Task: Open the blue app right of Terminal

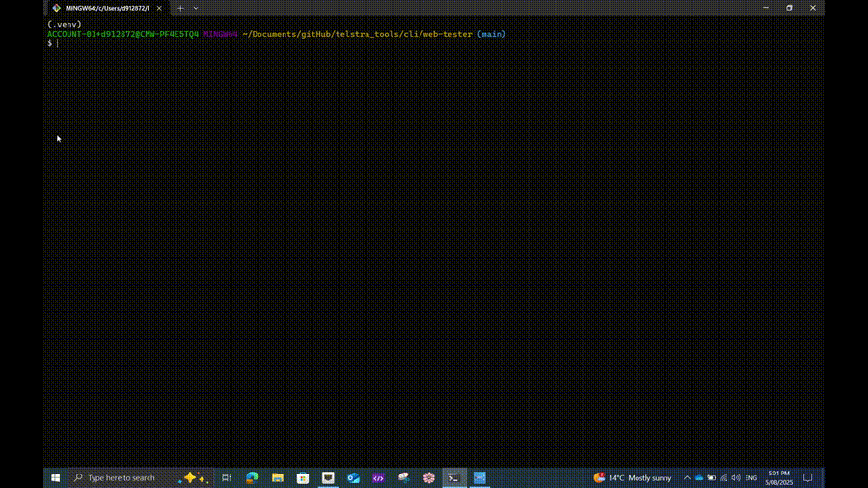Action: point(479,477)
